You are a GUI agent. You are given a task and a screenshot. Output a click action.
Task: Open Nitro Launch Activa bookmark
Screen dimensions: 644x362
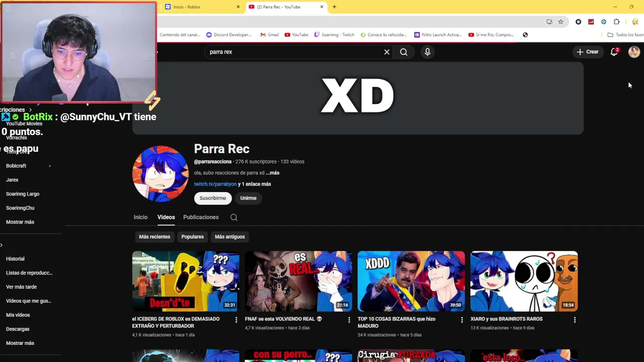(438, 35)
